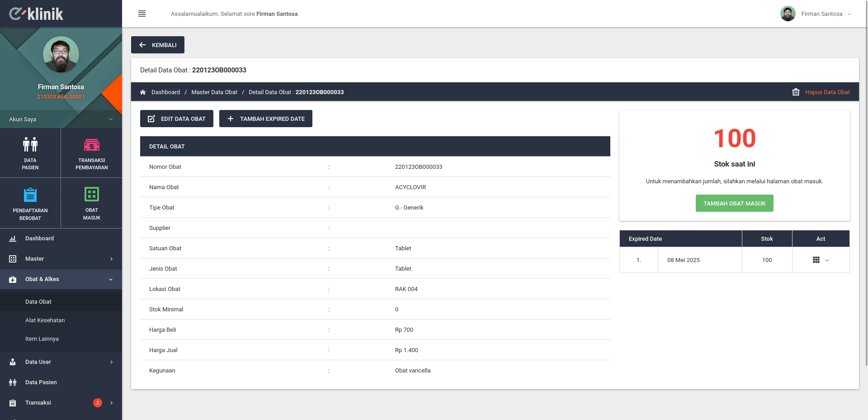Select Alat Kesehatan submenu item
This screenshot has width=868, height=420.
pos(45,320)
